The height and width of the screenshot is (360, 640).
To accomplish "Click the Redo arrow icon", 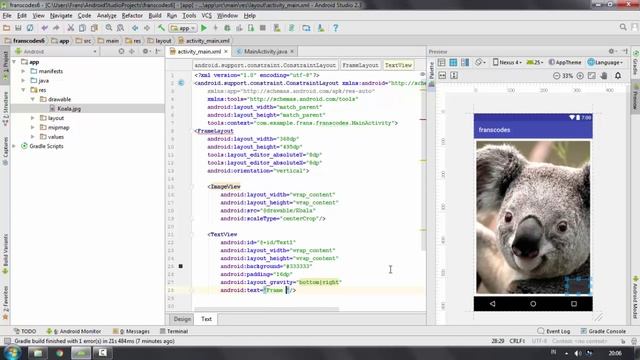I will coord(56,28).
